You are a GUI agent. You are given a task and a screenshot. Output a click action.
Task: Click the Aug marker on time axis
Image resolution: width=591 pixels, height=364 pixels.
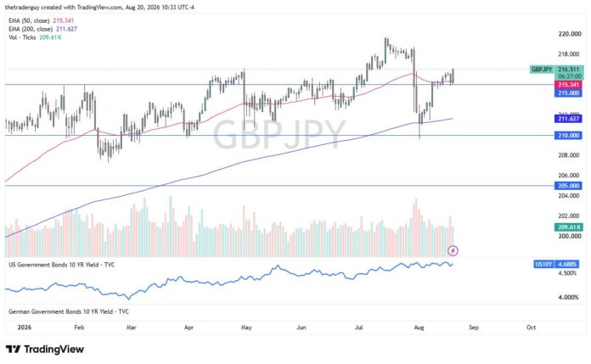419,328
